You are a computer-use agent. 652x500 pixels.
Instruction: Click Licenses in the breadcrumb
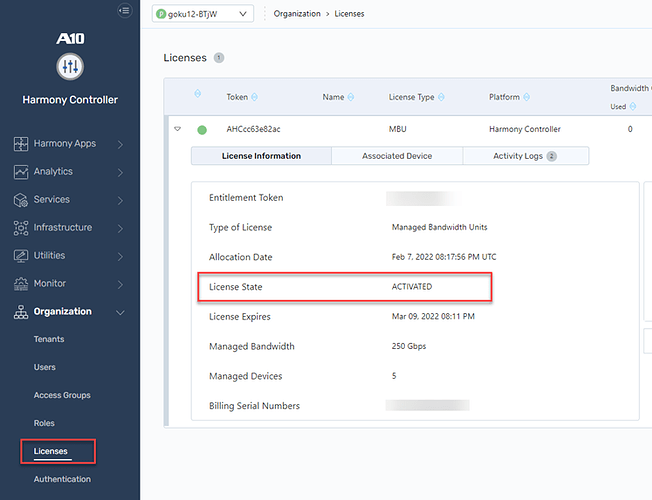[349, 14]
